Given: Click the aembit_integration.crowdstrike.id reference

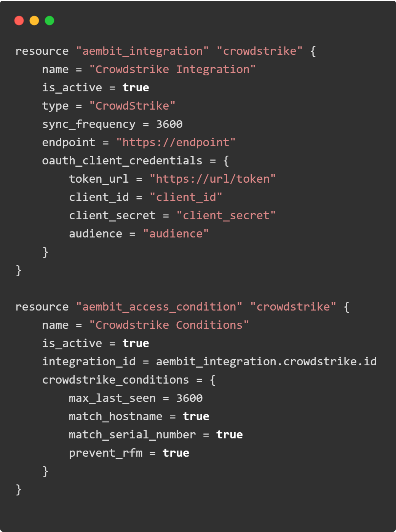Looking at the screenshot, I should pos(267,362).
